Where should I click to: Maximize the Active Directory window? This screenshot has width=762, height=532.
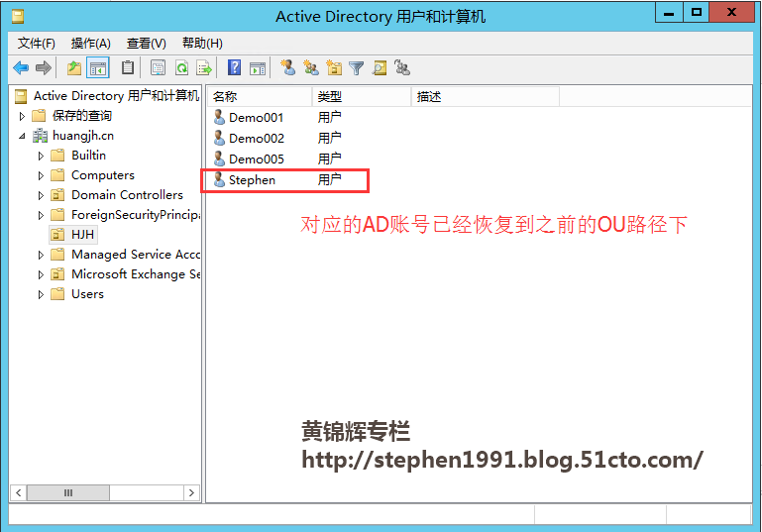click(696, 13)
